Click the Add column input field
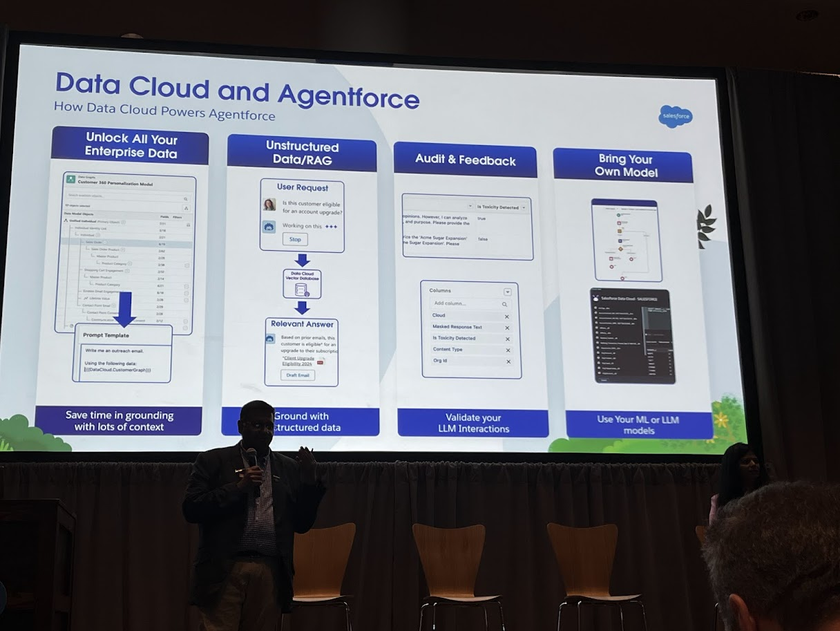The image size is (840, 631). [x=470, y=304]
